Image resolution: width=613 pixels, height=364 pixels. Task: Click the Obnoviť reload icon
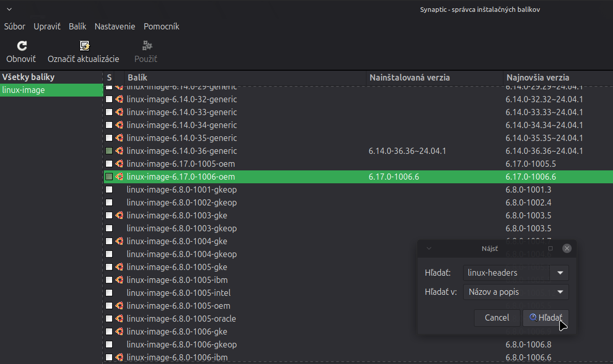22,46
